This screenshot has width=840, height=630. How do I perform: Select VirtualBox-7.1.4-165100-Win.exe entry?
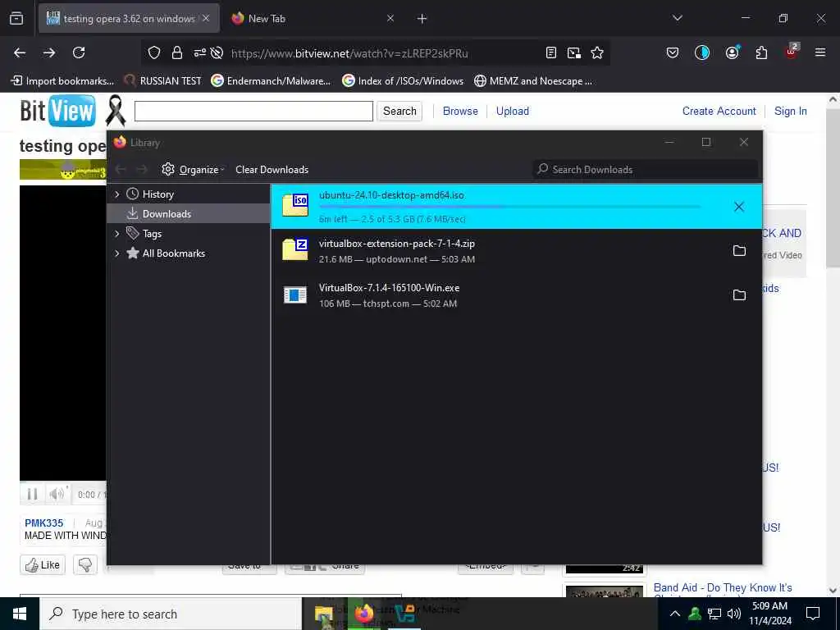pos(517,295)
